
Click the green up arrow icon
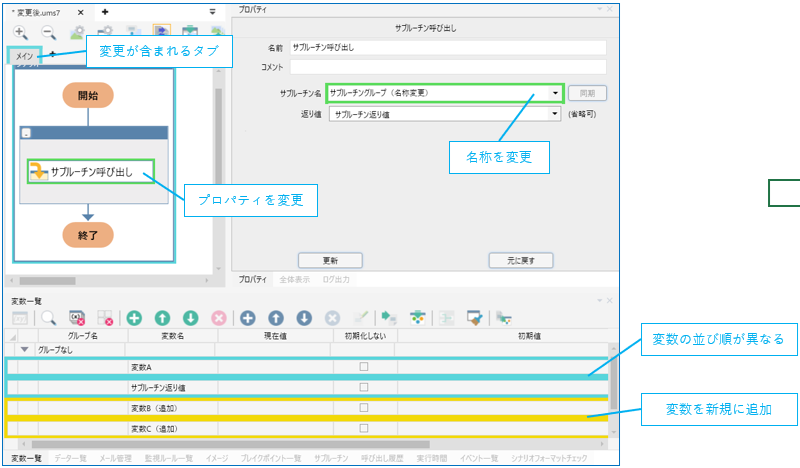point(161,318)
